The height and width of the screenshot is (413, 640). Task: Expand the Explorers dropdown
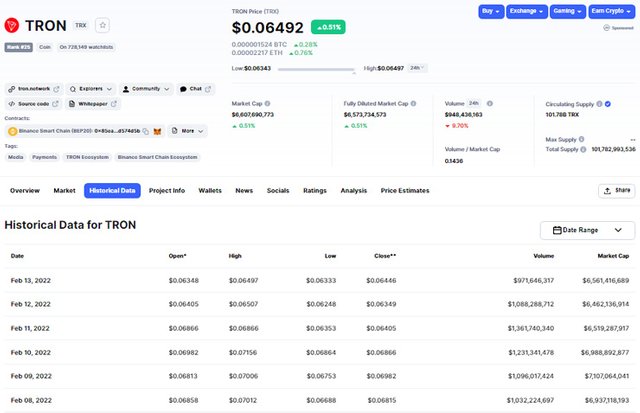[91, 89]
